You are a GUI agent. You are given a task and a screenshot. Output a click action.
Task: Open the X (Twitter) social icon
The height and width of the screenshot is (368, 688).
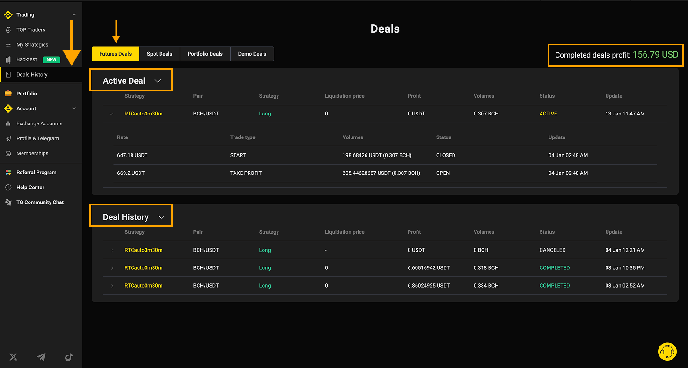tap(14, 357)
